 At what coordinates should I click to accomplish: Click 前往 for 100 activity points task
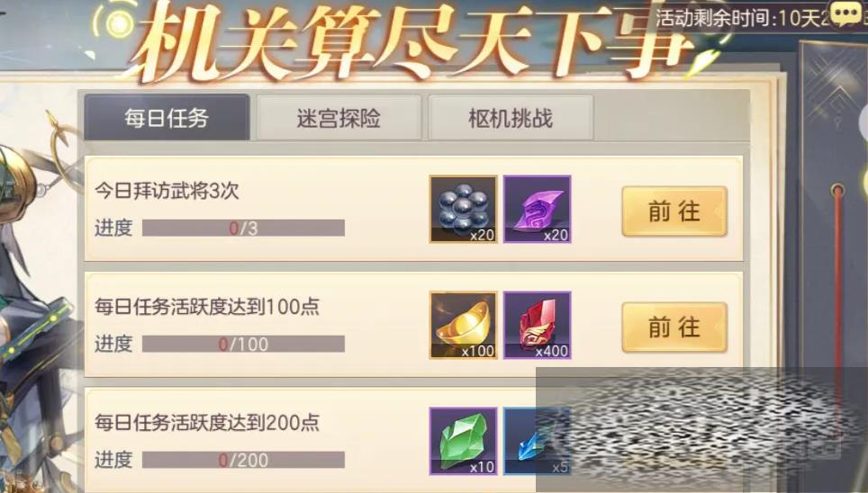tap(674, 327)
